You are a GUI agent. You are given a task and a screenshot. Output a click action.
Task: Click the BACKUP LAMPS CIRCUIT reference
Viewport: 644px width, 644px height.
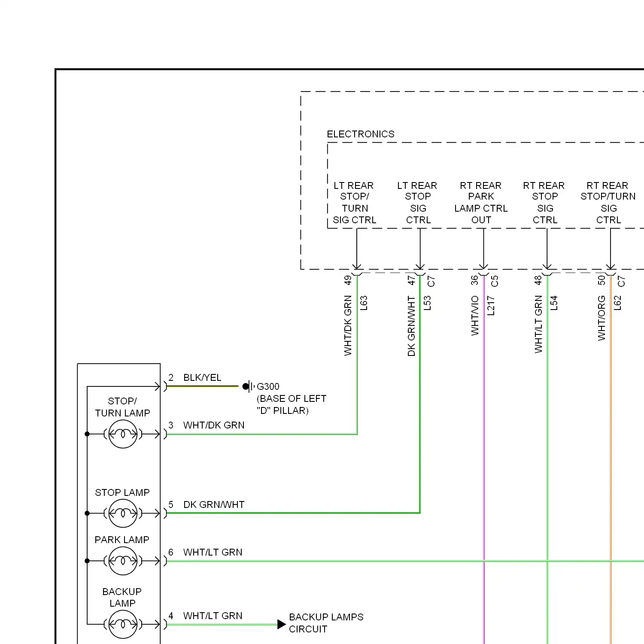point(326,623)
